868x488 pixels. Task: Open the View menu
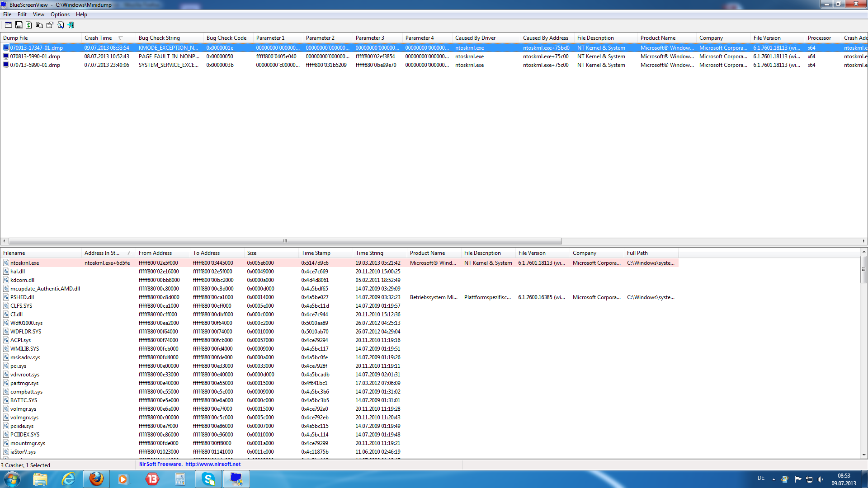pos(38,14)
